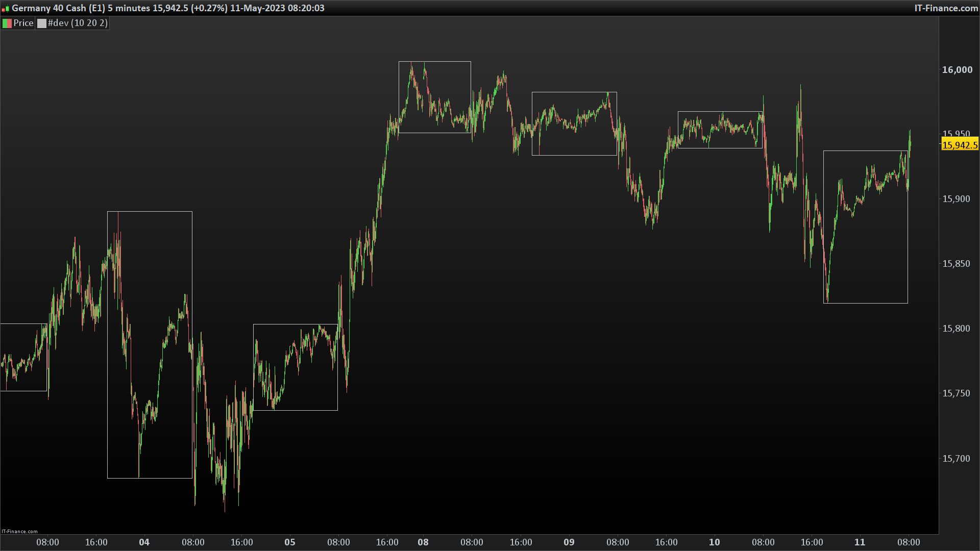The width and height of the screenshot is (980, 551).
Task: Click the gray #dev indicator swatch
Action: pyautogui.click(x=42, y=23)
